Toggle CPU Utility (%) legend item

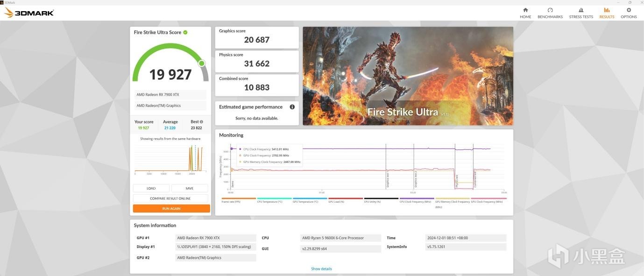click(x=381, y=200)
